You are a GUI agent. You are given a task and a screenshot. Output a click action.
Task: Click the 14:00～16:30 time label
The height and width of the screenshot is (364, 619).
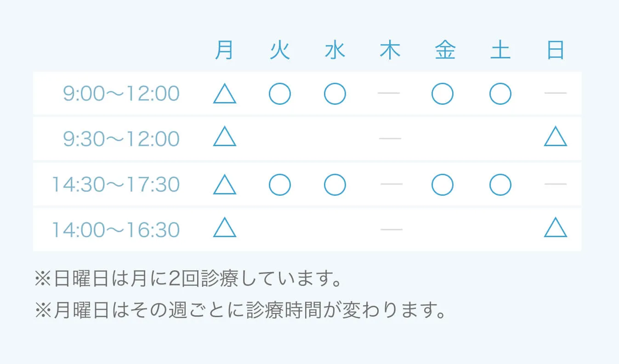[x=115, y=230]
